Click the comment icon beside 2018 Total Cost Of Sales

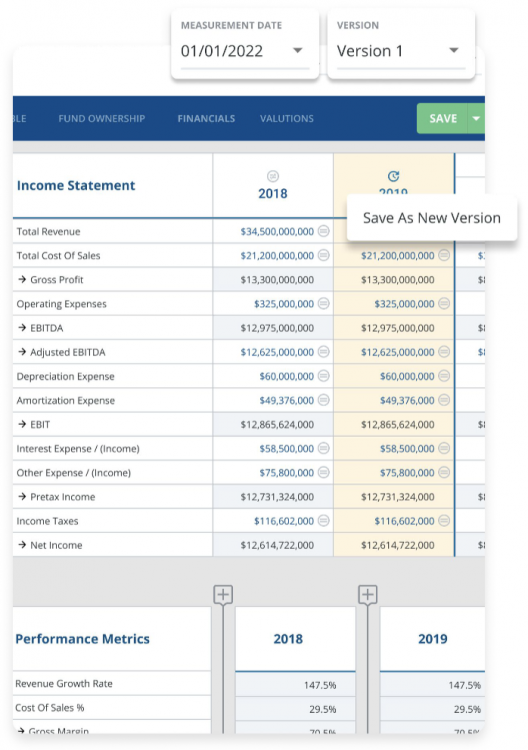(x=324, y=255)
